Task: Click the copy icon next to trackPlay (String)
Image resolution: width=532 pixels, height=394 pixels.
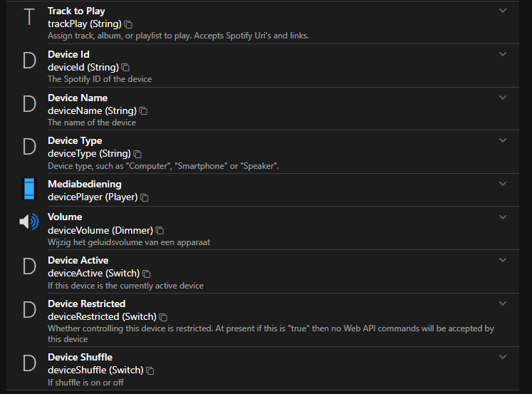Action: point(128,24)
